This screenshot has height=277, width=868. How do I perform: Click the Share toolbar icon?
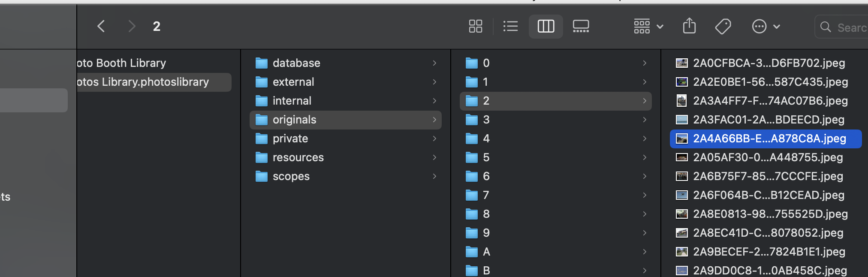(x=689, y=27)
